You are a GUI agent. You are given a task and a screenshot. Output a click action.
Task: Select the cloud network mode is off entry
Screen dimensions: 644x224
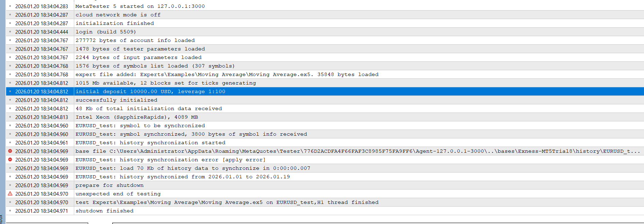118,15
